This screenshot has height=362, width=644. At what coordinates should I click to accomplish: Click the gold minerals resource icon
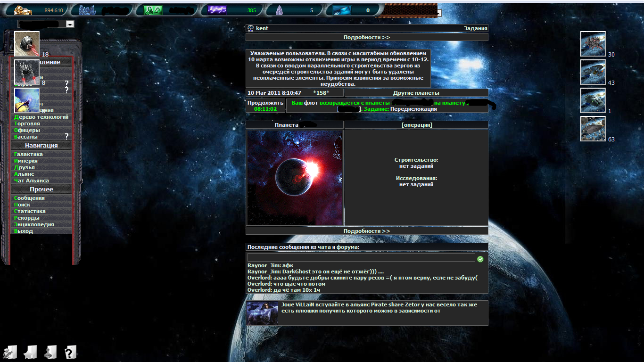(23, 10)
